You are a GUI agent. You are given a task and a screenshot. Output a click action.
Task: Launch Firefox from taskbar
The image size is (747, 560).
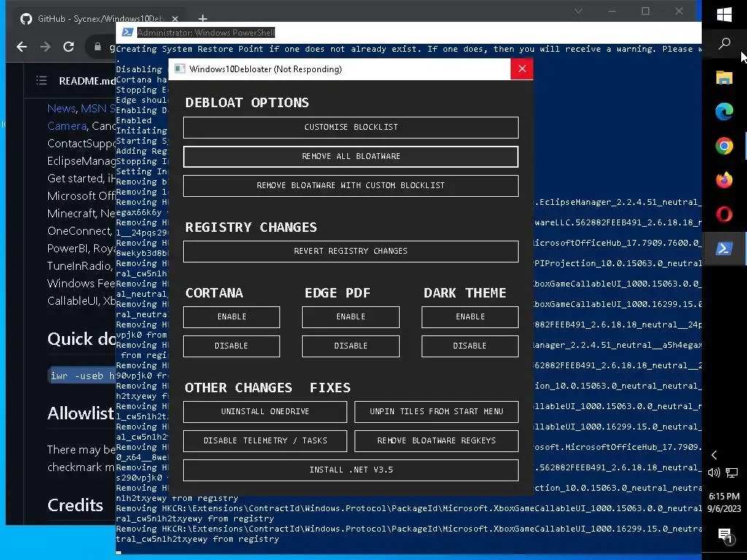point(724,180)
